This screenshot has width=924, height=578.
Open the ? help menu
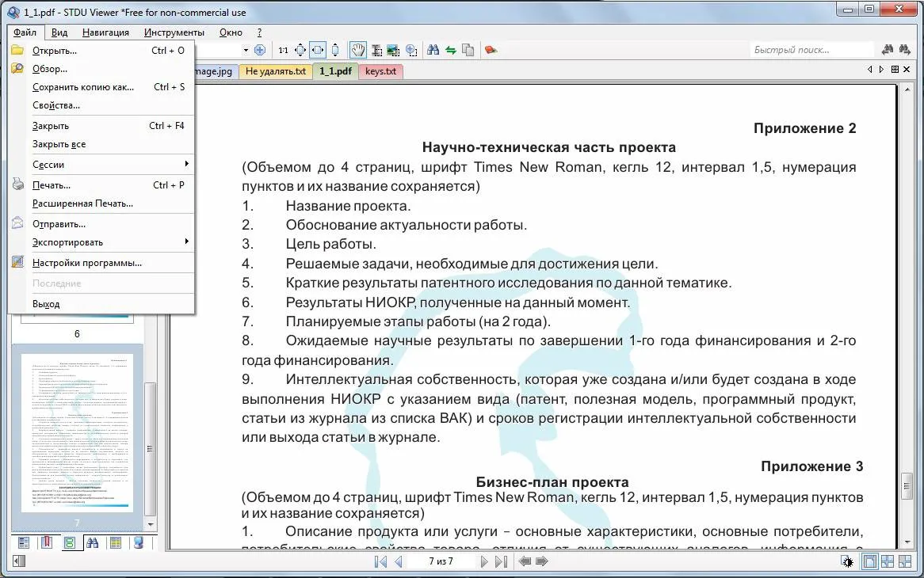pos(259,32)
